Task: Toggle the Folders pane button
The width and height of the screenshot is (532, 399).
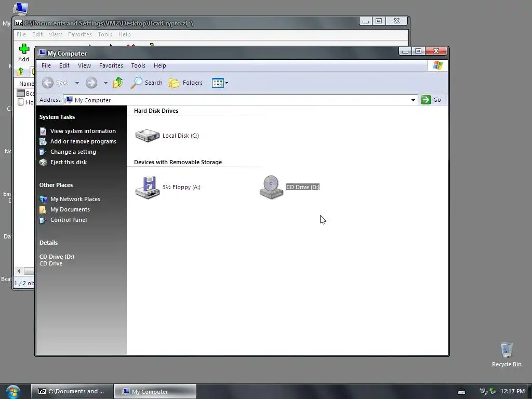Action: point(186,83)
